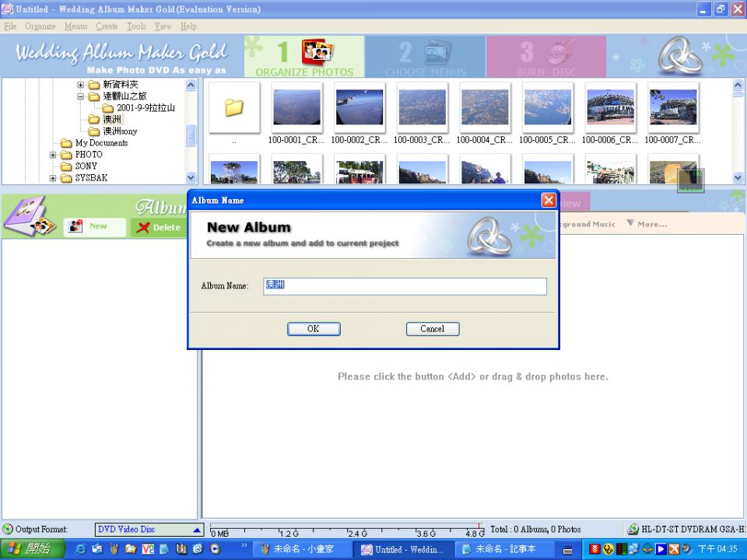Open the Help menu

(x=188, y=26)
